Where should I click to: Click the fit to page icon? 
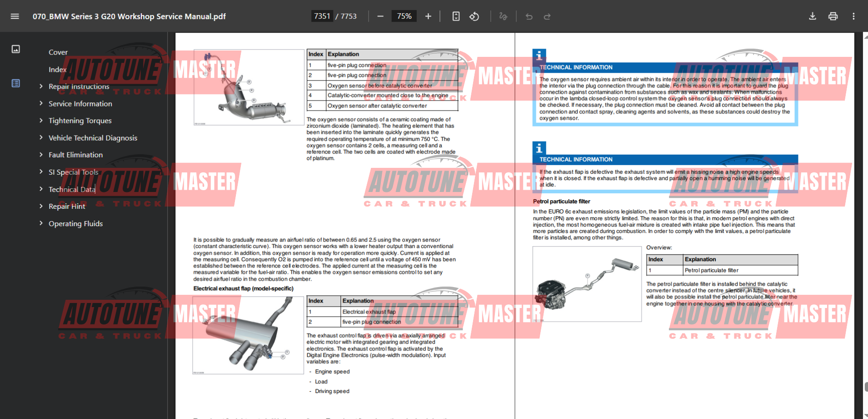tap(456, 16)
